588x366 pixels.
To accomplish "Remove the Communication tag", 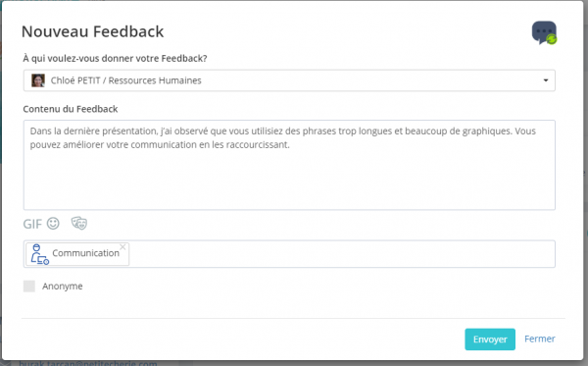I will point(122,246).
